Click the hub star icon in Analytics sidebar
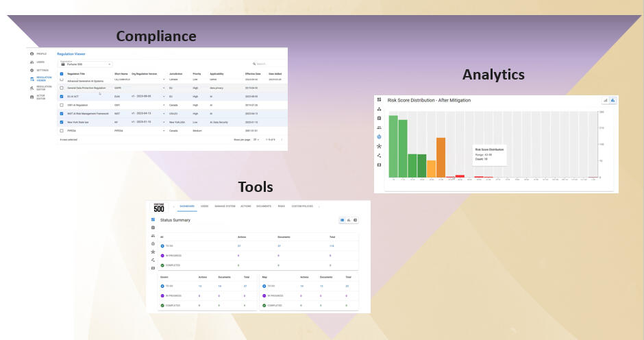The image size is (644, 340). tap(379, 146)
